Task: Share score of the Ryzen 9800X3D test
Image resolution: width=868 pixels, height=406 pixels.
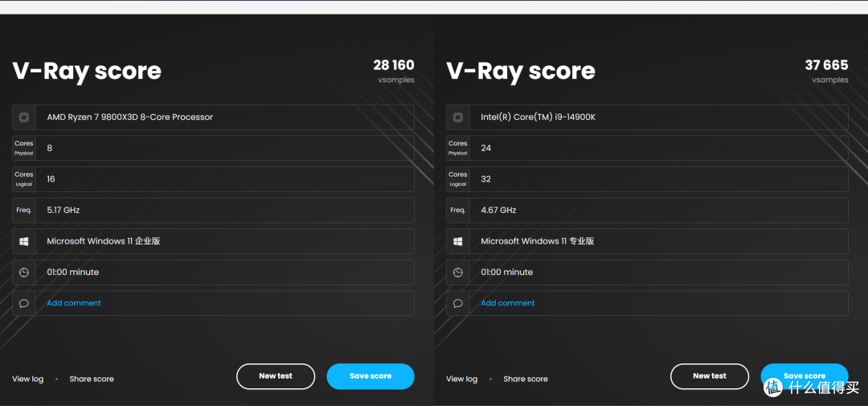Action: click(x=92, y=379)
